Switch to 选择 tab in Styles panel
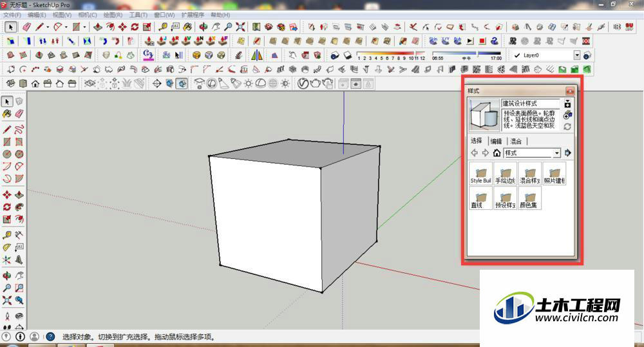This screenshot has width=644, height=347. 477,141
